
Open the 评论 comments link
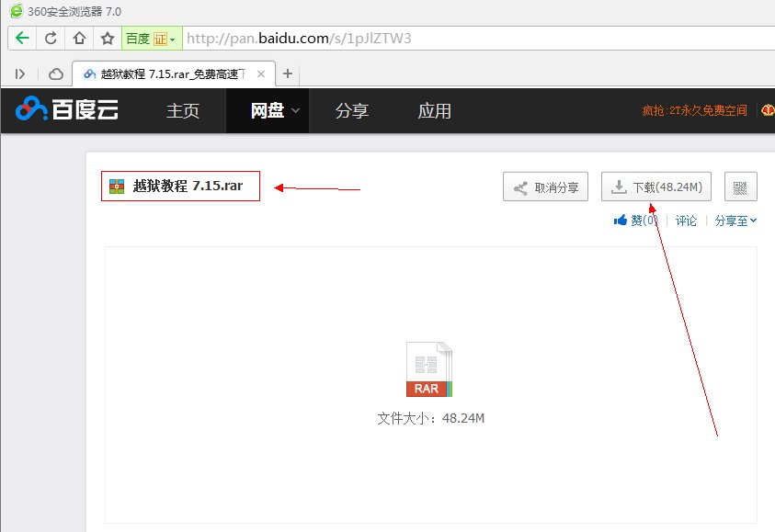click(685, 221)
